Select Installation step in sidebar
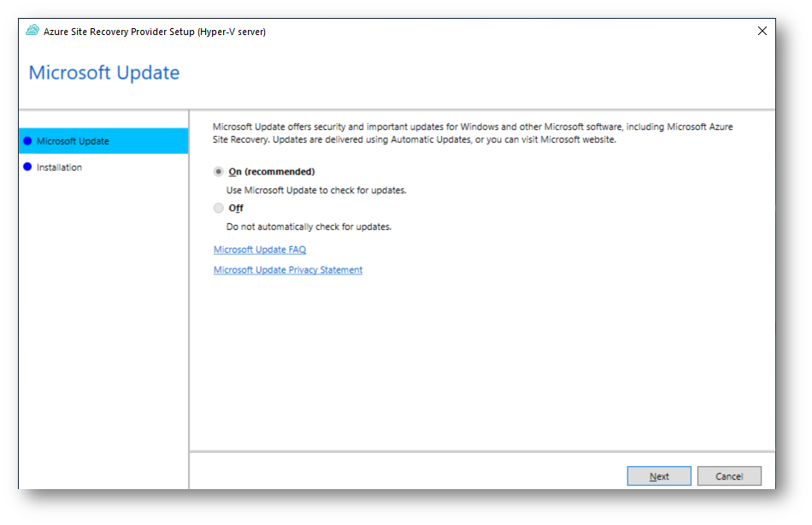Screen dimensions: 812x525 103,168
